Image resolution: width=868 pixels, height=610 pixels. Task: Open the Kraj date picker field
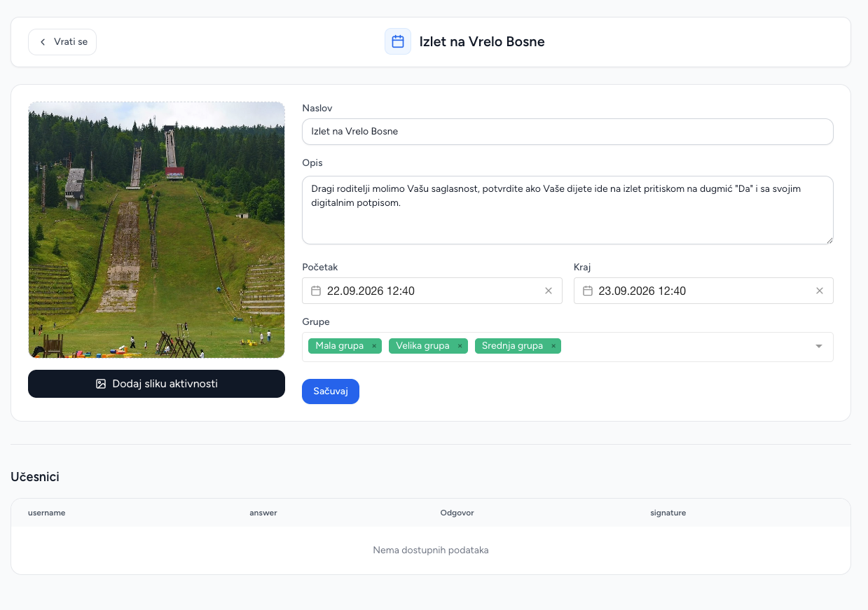coord(703,291)
